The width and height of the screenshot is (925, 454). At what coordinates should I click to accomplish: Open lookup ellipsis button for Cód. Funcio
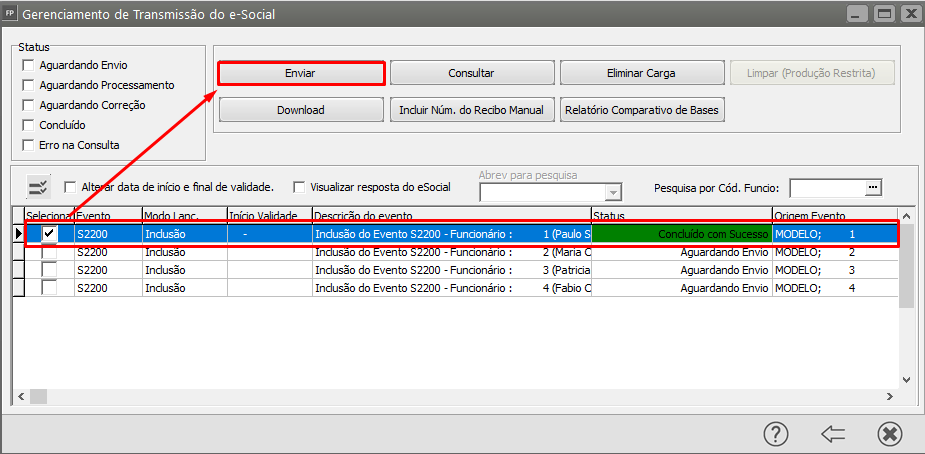point(872,187)
